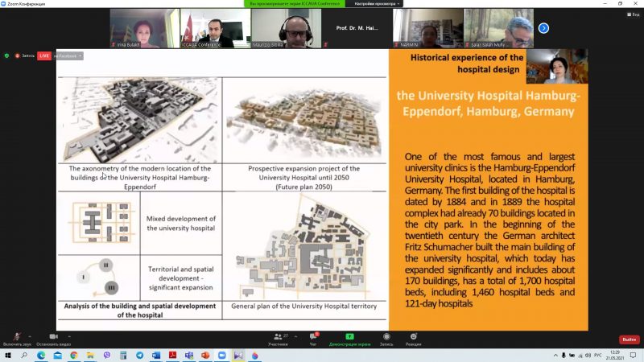Click 'Historical experience of the hospital design' heading
Viewport: 644px width, 362px height.
tap(467, 64)
